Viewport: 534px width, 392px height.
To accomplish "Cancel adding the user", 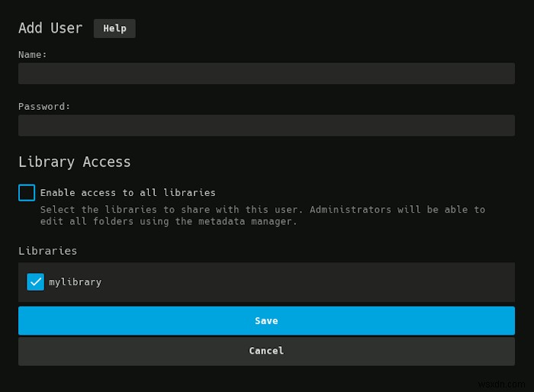I will pyautogui.click(x=266, y=351).
